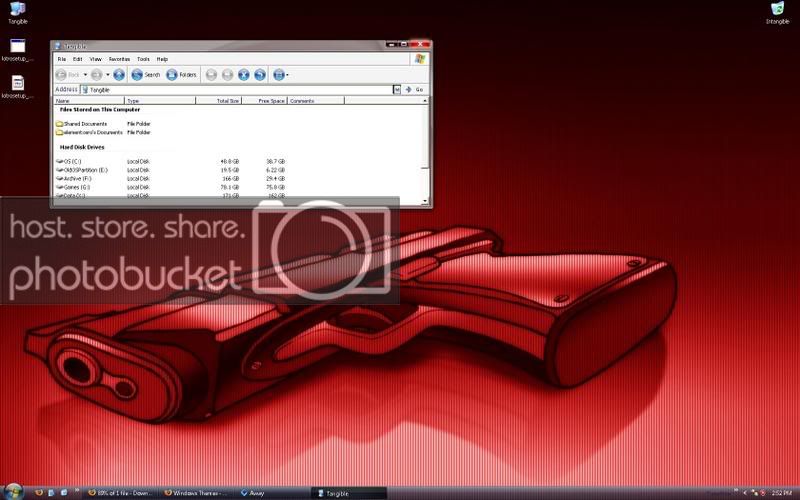Viewport: 800px width, 500px height.
Task: Switch to the Away taskbar button
Action: (x=273, y=493)
